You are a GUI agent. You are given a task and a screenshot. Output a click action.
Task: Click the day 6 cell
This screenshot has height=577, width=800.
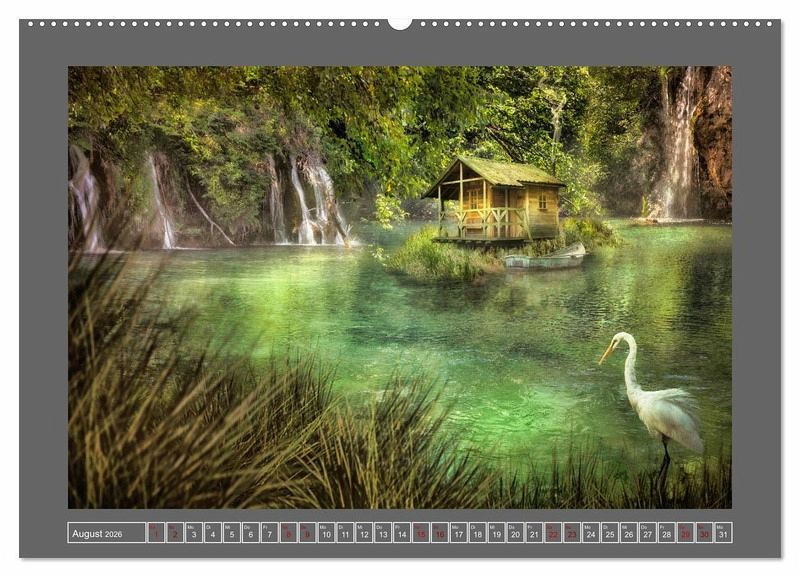click(x=251, y=532)
